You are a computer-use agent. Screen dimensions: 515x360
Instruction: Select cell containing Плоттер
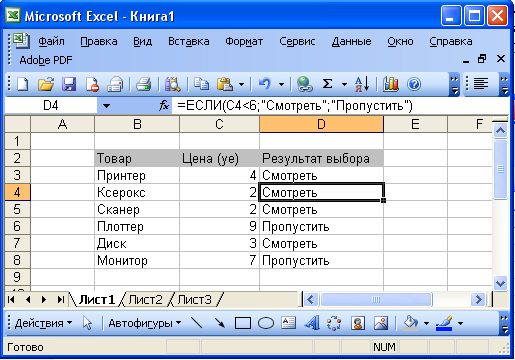[137, 226]
